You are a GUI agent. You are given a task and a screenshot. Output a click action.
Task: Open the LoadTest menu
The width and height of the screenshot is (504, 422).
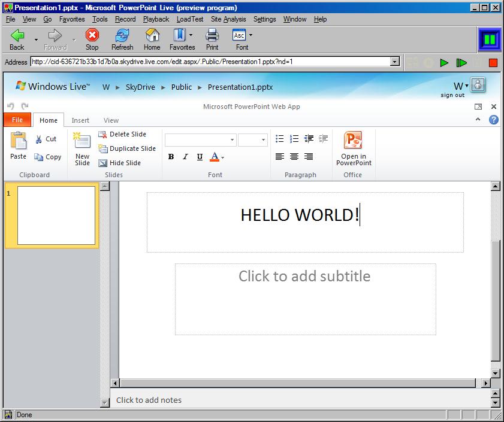point(190,19)
